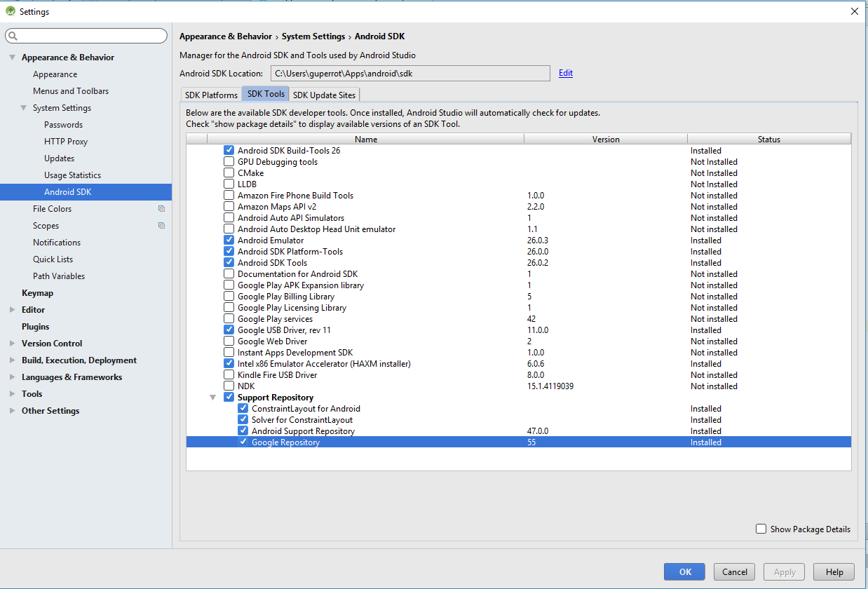Close the Settings dialog window

tap(854, 11)
